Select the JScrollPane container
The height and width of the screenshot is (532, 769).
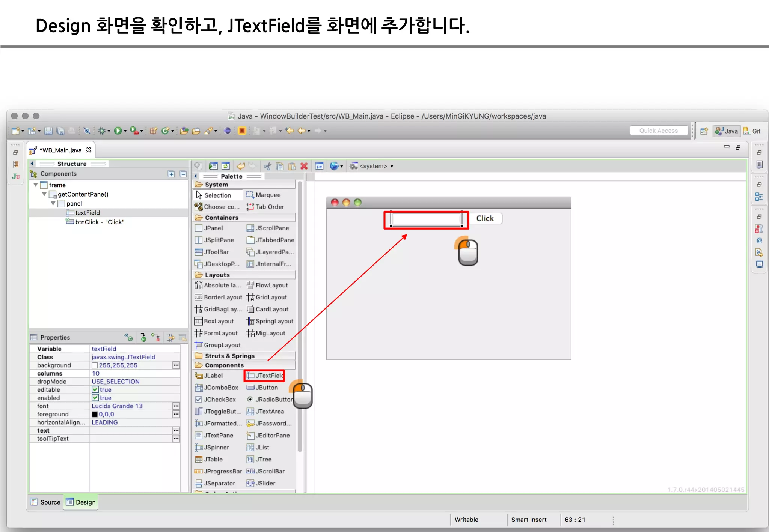pyautogui.click(x=268, y=228)
